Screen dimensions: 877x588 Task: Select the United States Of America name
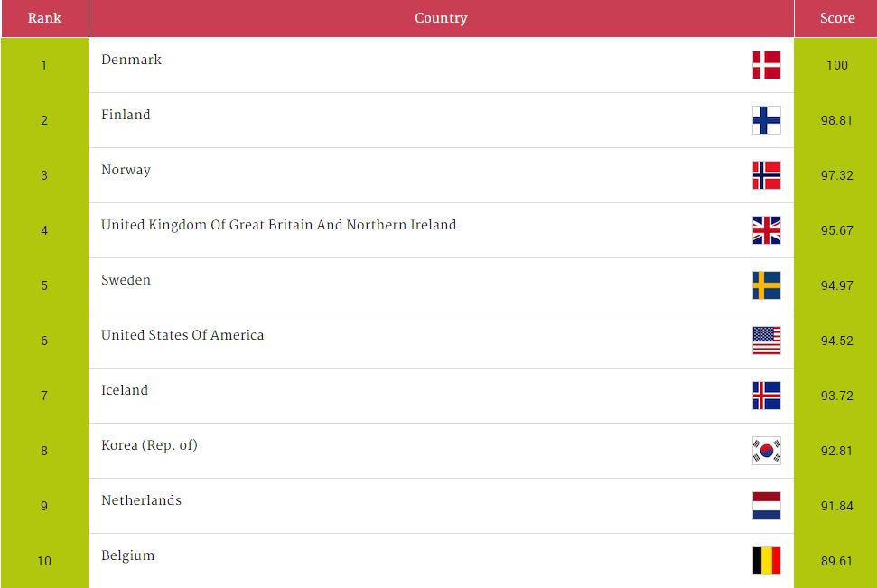click(182, 335)
